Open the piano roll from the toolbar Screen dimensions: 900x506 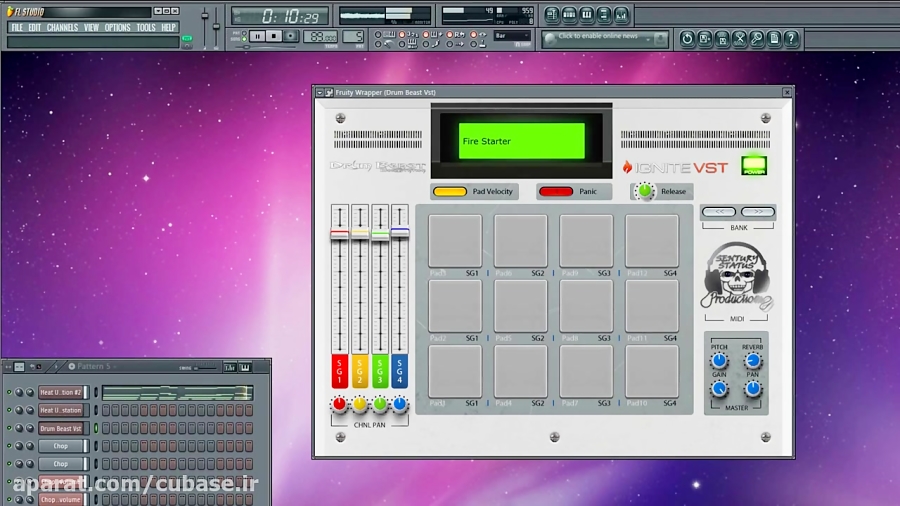pos(586,15)
